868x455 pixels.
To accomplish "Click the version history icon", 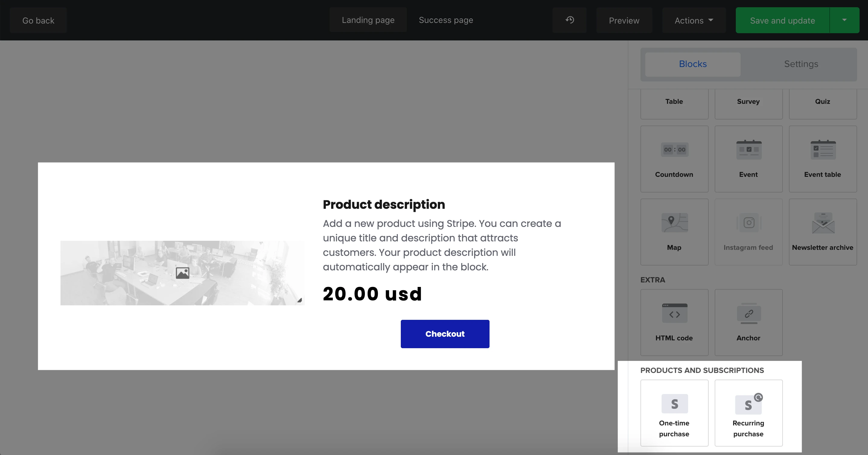I will (570, 20).
